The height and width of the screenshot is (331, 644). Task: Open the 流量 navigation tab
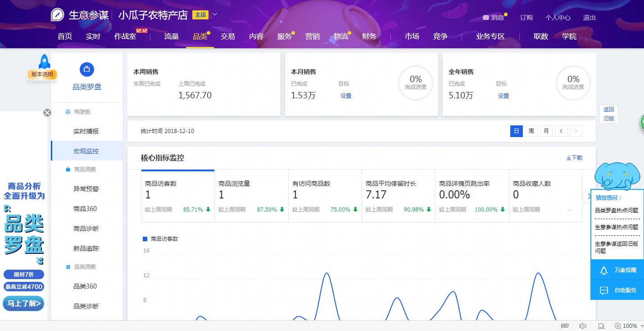point(172,37)
